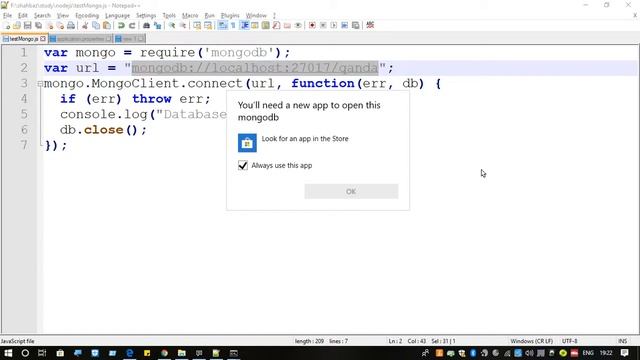Image resolution: width=640 pixels, height=360 pixels.
Task: Close the testMongo.js tab
Action: (43, 39)
